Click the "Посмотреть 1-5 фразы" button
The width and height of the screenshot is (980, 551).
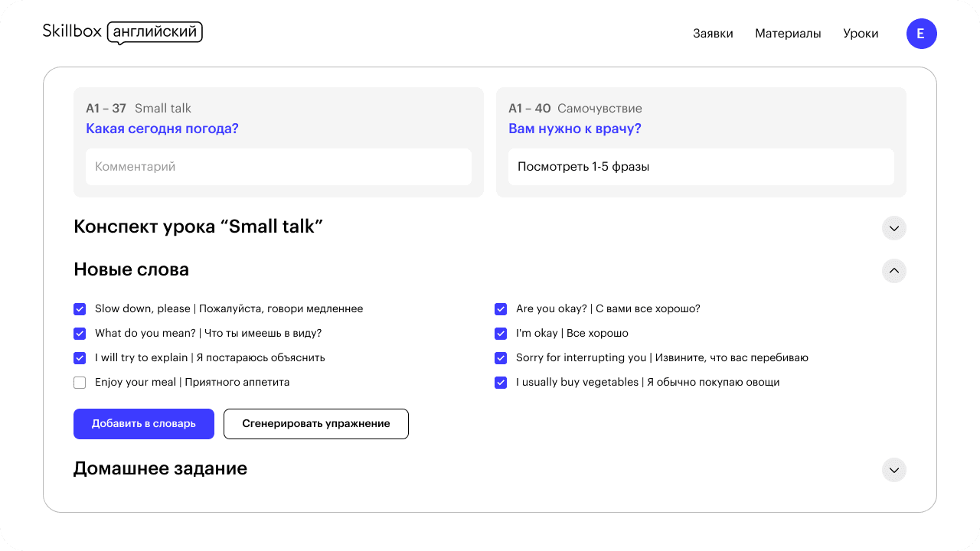(x=701, y=166)
